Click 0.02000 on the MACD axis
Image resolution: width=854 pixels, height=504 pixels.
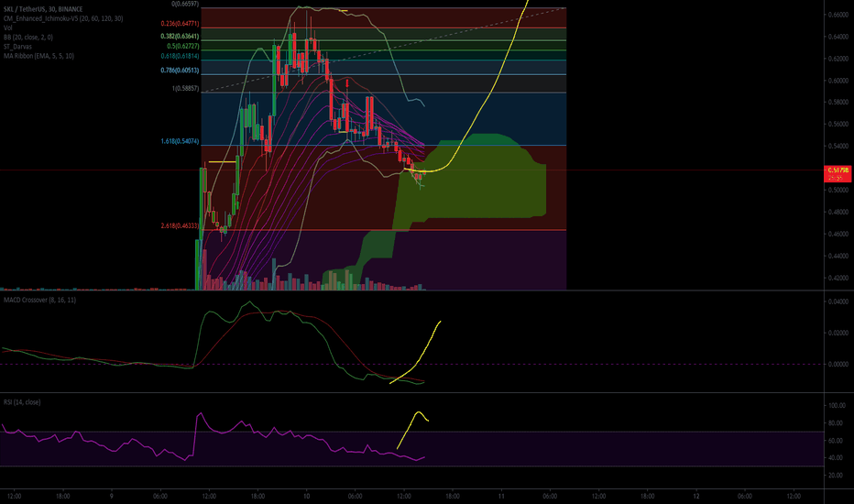tap(838, 333)
